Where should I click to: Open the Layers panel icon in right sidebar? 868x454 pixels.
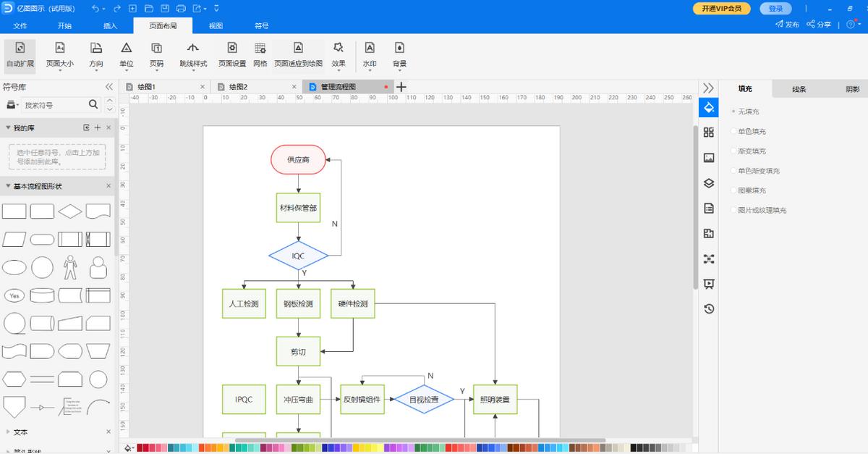[709, 183]
